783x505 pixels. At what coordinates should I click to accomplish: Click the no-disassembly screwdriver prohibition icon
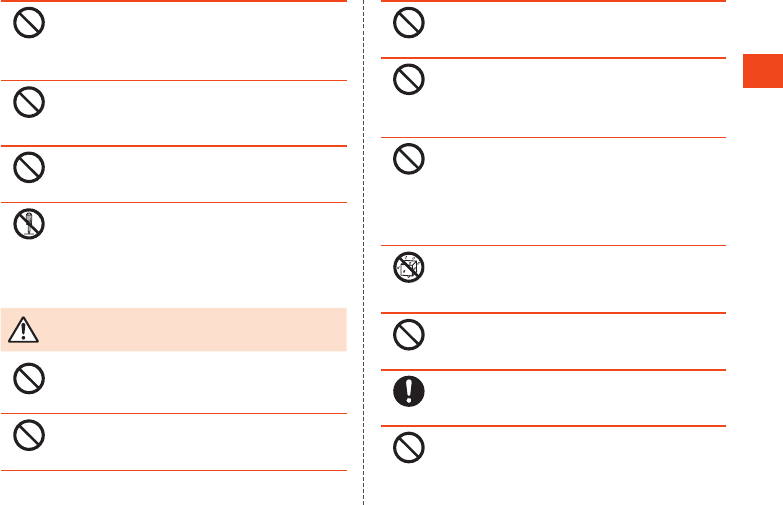point(29,224)
